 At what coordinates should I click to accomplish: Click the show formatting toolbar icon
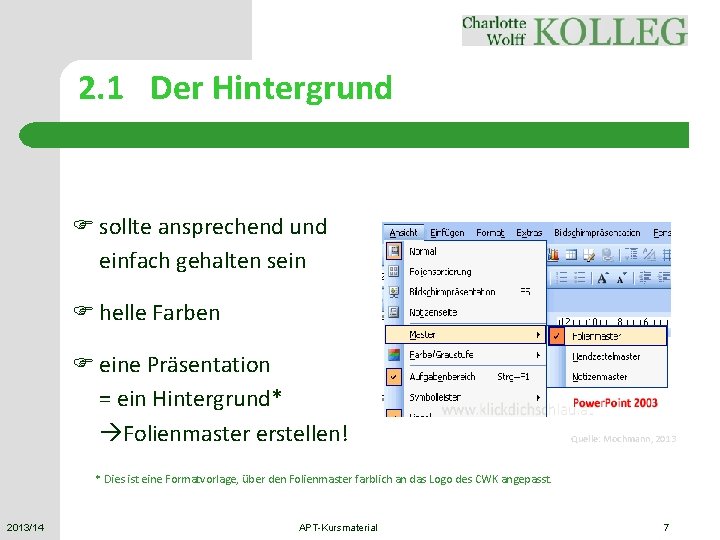[649, 254]
